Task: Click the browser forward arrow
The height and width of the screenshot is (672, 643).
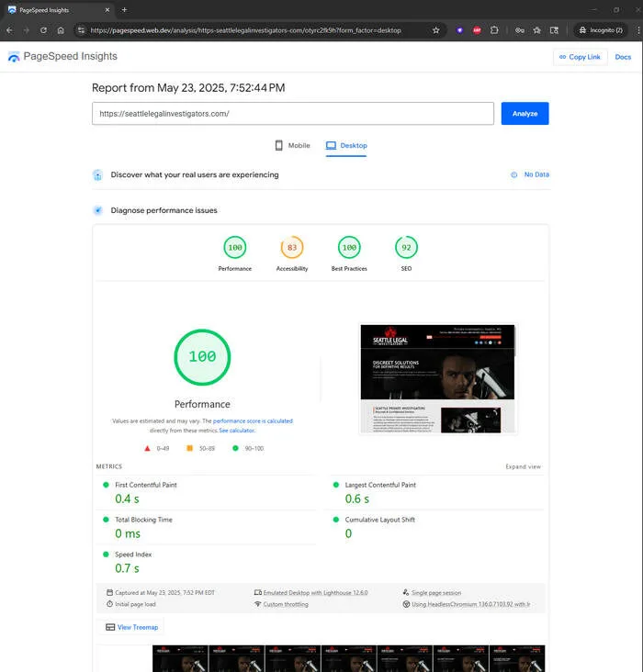Action: click(x=27, y=30)
